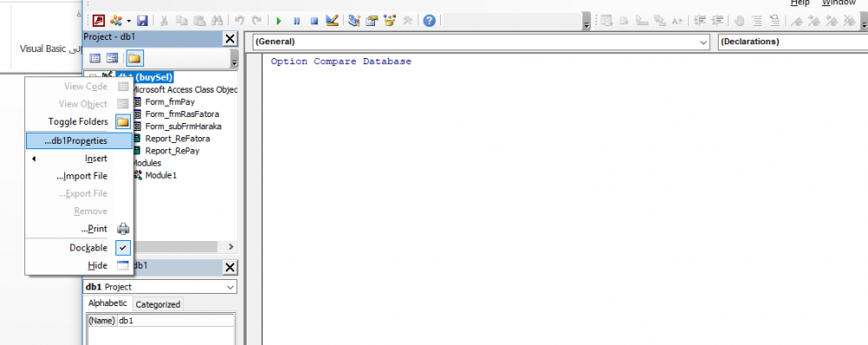Close the Project - db1 panel
The width and height of the screenshot is (868, 345).
click(x=230, y=39)
